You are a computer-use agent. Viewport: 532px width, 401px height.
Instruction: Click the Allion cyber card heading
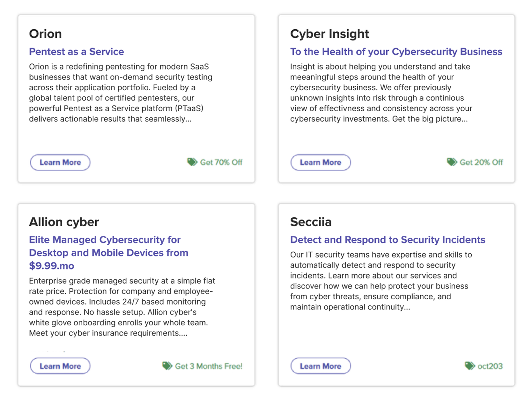(64, 222)
